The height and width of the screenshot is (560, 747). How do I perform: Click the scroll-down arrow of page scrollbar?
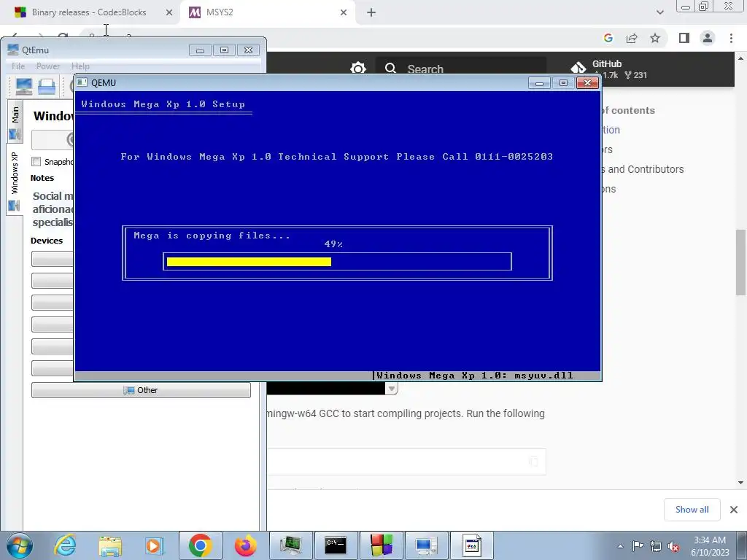pyautogui.click(x=740, y=483)
